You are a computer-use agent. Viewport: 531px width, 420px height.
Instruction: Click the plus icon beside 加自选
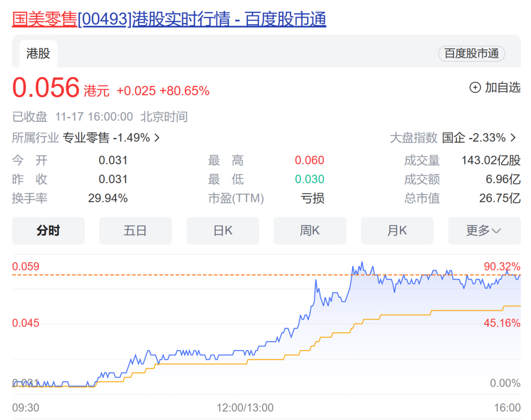475,87
